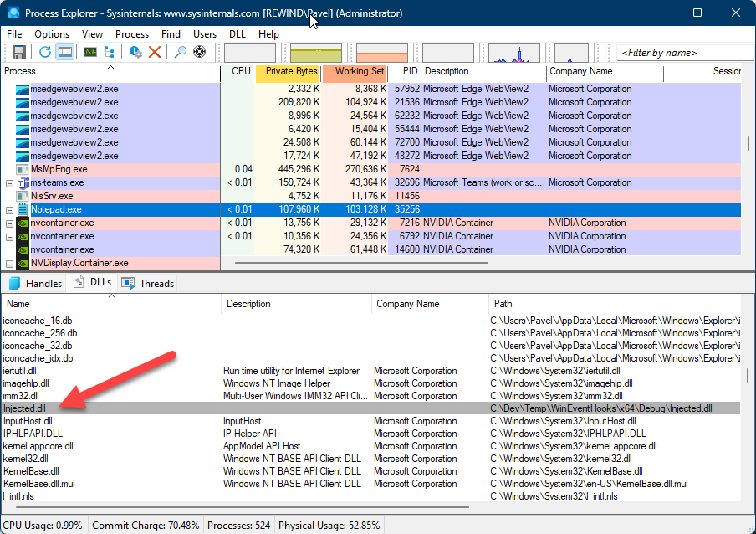Open the process properties gear icon
Viewport: 756px width, 534px height.
point(135,52)
